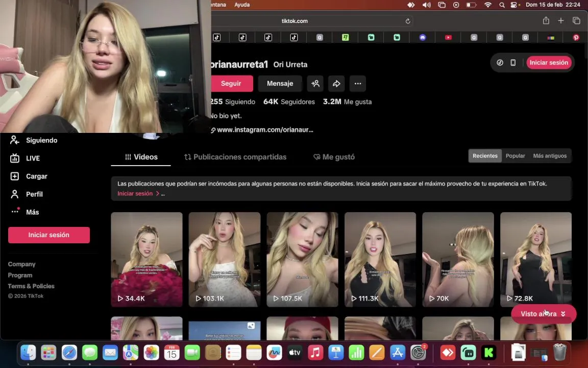Open the Siguiendo feed in the sidebar

coord(34,140)
